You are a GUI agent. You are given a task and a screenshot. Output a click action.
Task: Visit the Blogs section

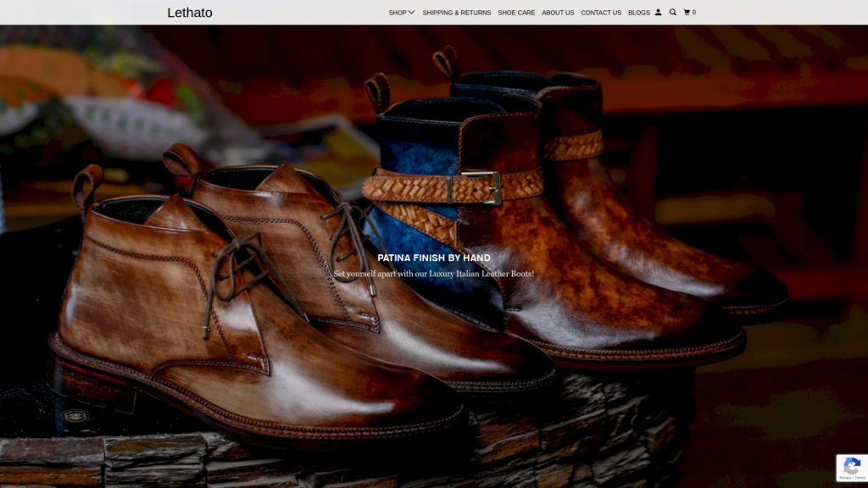click(639, 13)
